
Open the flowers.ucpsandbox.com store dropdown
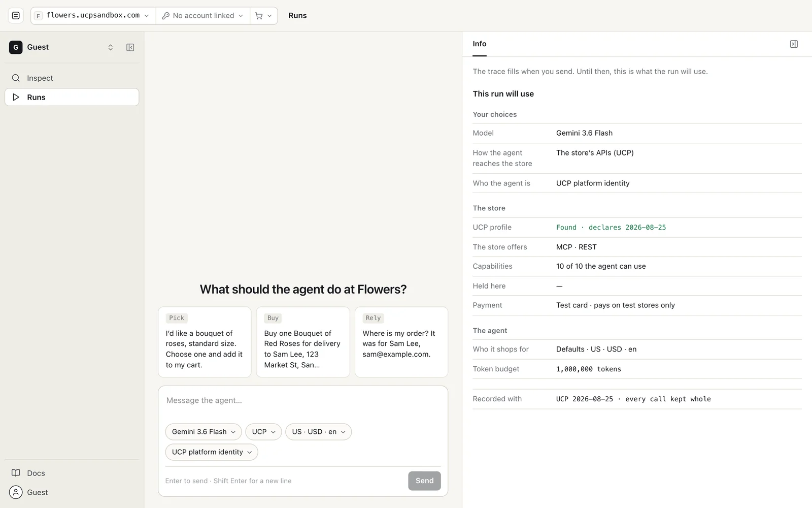93,16
